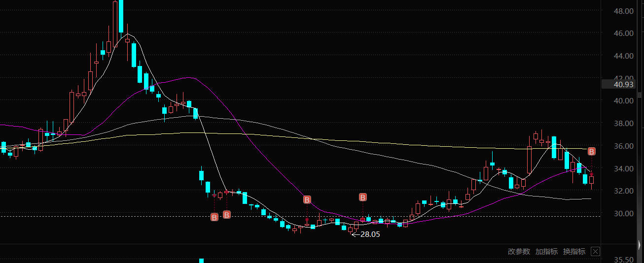Click 换指标 to switch the indicator

coord(574,252)
